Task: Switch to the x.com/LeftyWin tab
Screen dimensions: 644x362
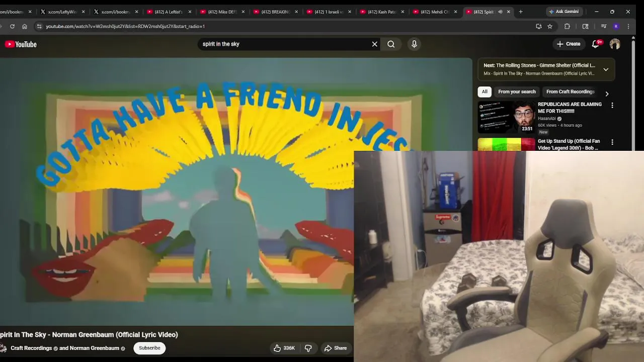Action: (61, 12)
